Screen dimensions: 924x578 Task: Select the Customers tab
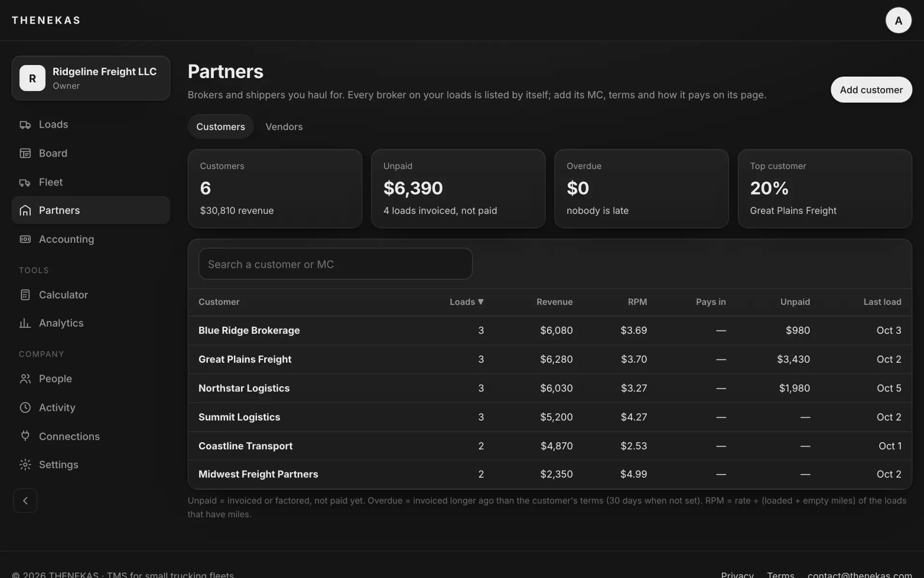220,127
